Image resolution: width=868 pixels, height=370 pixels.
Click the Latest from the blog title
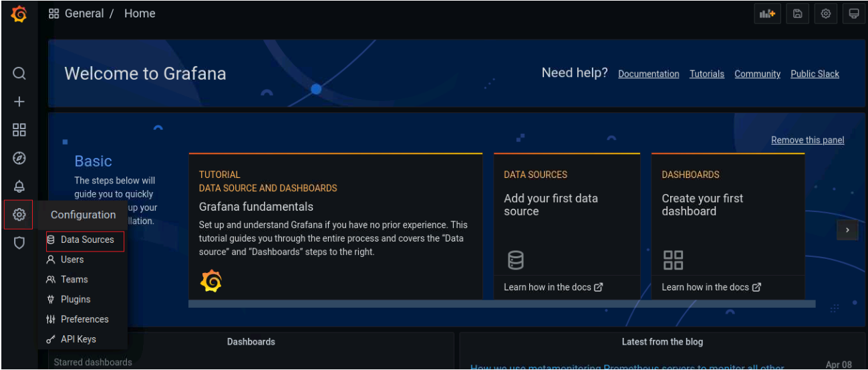tap(662, 342)
